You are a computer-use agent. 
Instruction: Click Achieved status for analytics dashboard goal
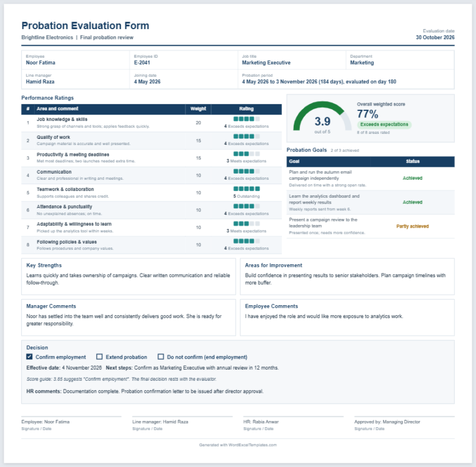[413, 202]
